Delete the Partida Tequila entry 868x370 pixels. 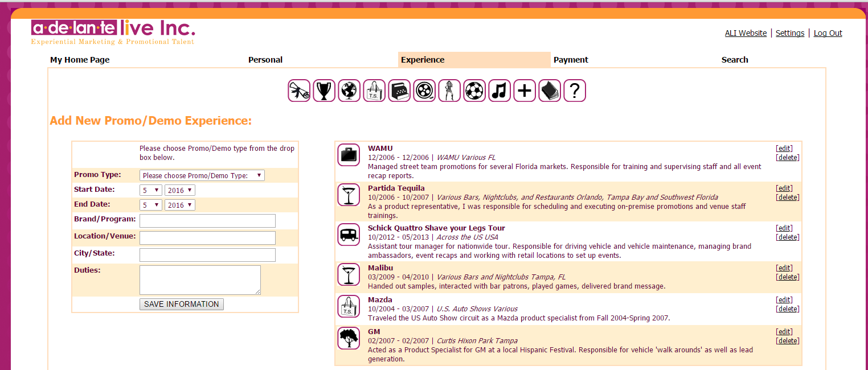point(788,198)
